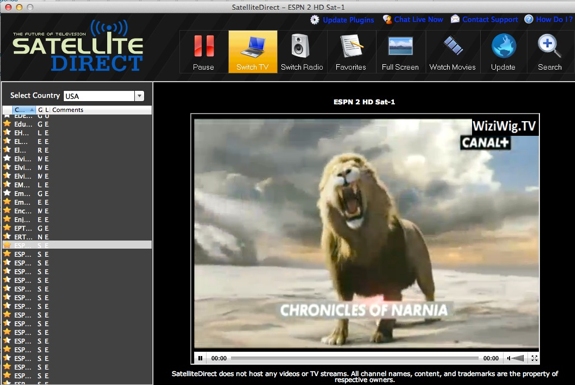Expand the Select Country dropdown arrow
Screen dimensions: 575x385
[139, 96]
